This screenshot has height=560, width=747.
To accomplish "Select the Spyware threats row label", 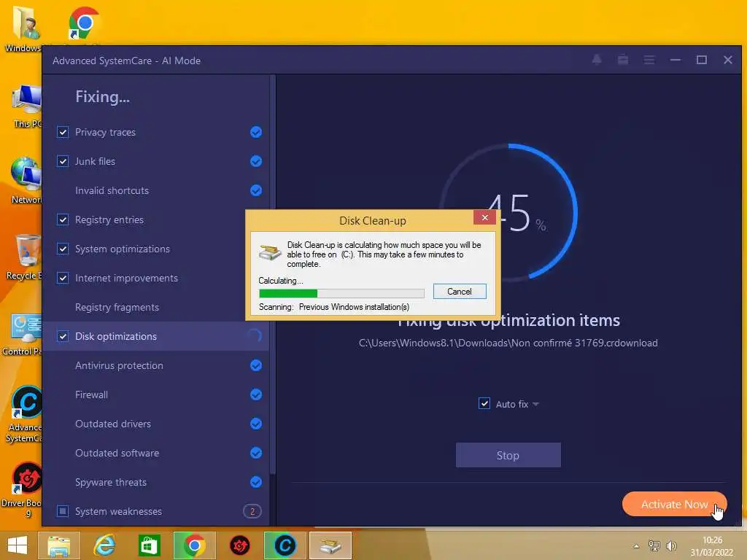I will coord(111,482).
